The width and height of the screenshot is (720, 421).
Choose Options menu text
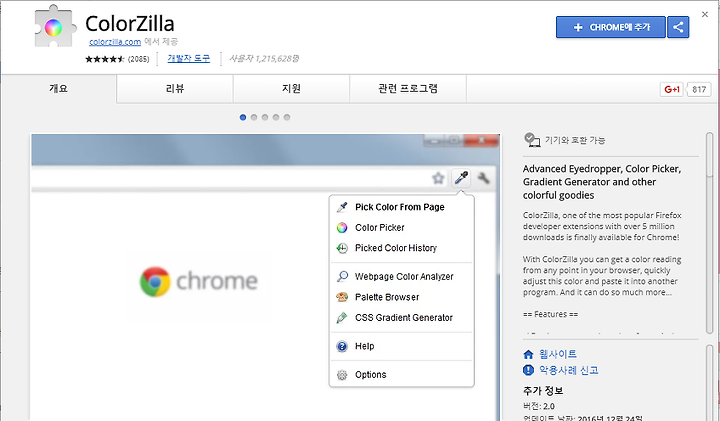click(x=371, y=375)
